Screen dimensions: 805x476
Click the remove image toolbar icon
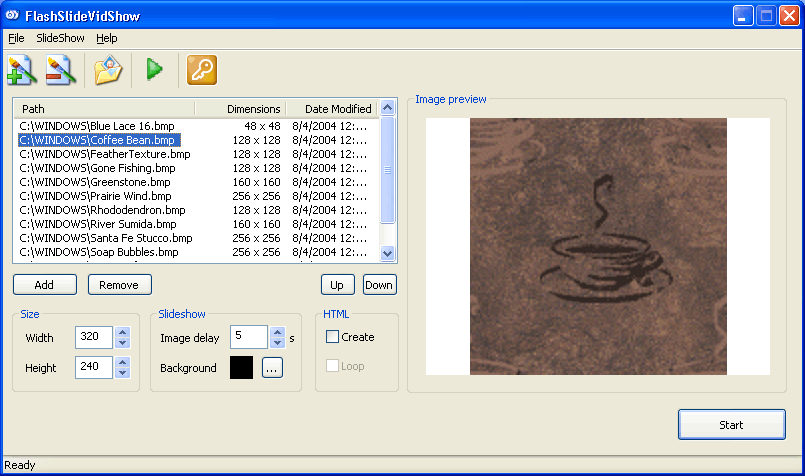tap(61, 70)
